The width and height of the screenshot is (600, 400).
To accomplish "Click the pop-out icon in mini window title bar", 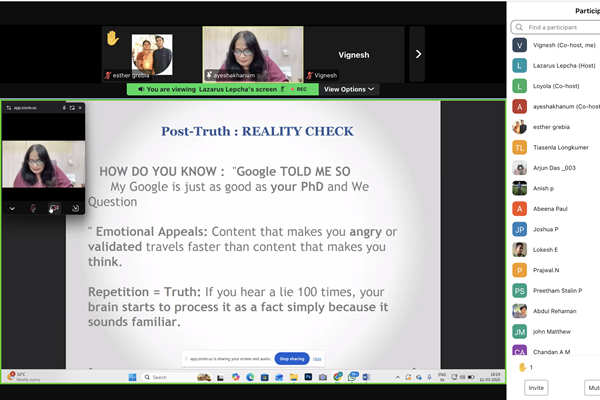I will [72, 108].
